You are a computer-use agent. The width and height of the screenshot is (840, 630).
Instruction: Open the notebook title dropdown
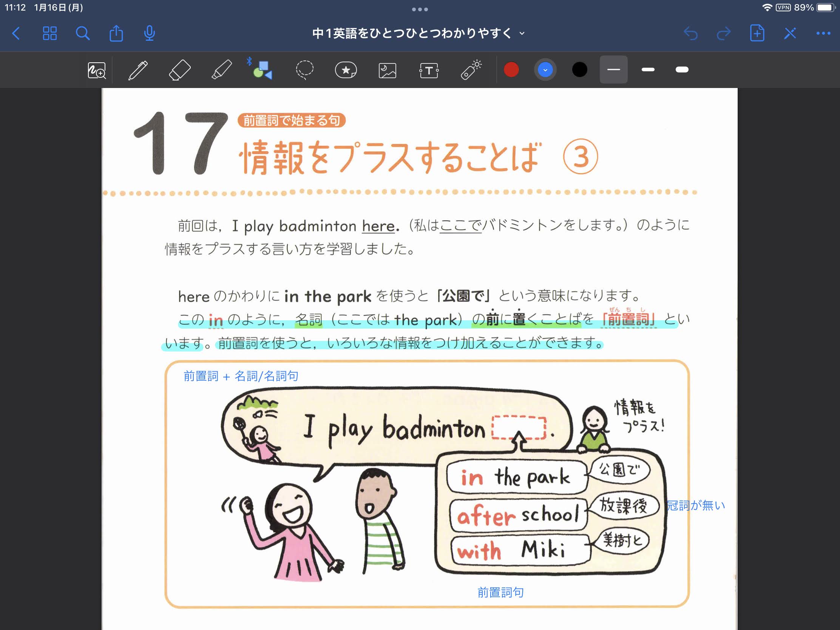pos(522,33)
